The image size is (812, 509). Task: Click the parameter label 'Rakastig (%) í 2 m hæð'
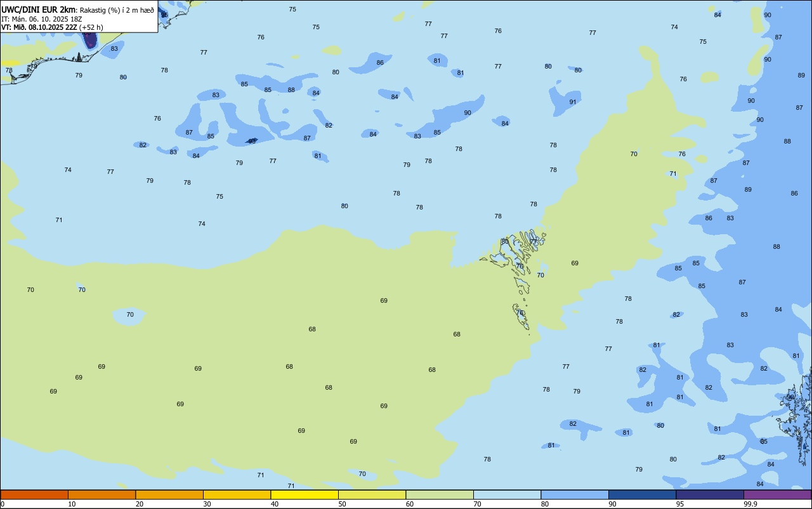point(117,10)
